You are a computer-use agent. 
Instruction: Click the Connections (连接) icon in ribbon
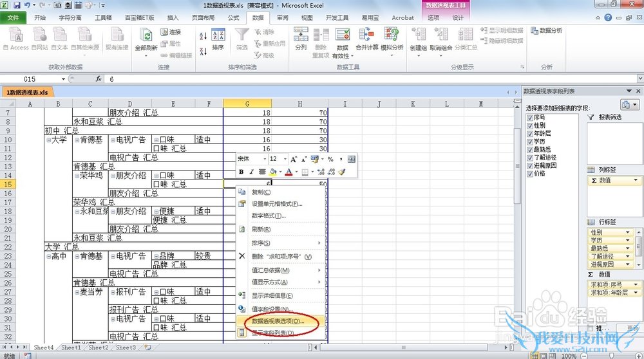[x=171, y=32]
